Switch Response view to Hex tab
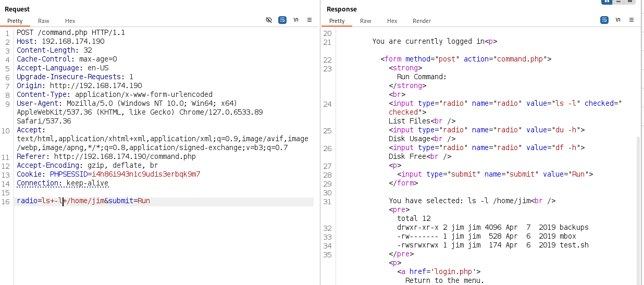 tap(392, 21)
